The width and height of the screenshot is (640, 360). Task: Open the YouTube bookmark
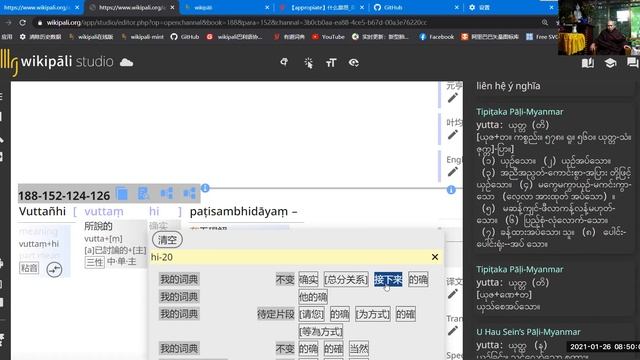[329, 37]
